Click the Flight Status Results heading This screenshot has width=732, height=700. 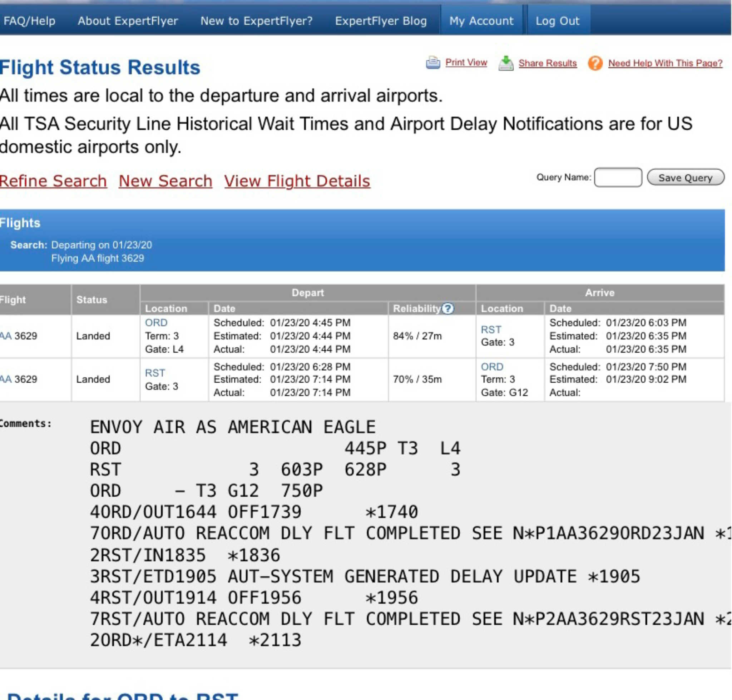tap(100, 68)
